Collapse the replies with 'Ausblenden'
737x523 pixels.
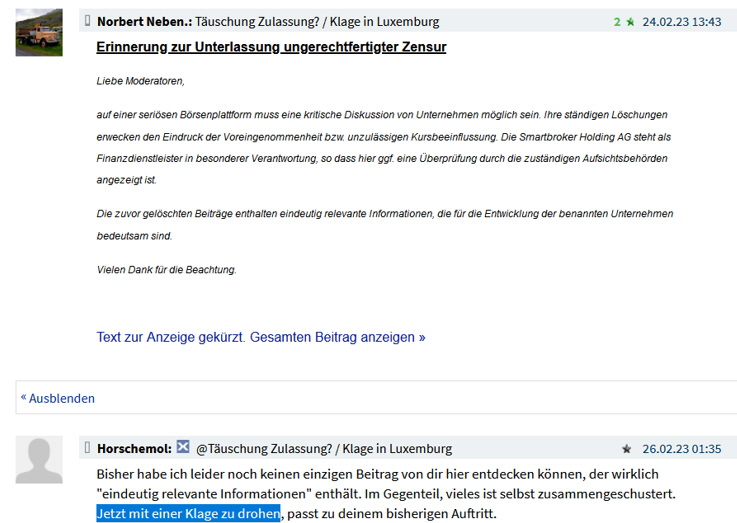click(62, 398)
